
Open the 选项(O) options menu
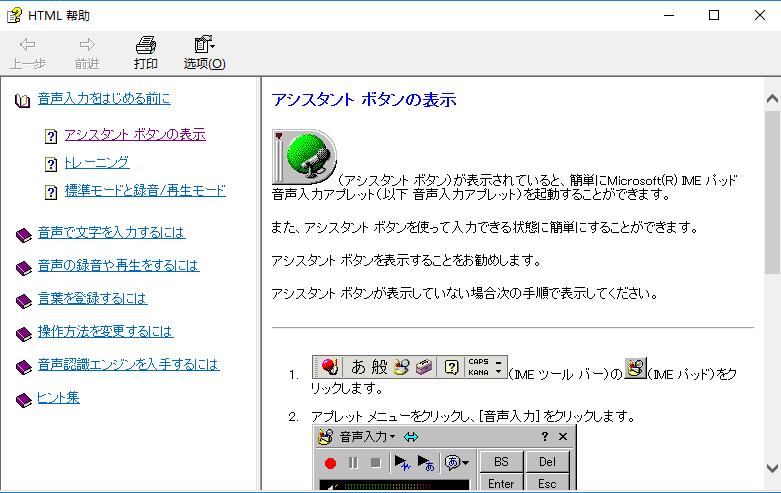(x=204, y=53)
